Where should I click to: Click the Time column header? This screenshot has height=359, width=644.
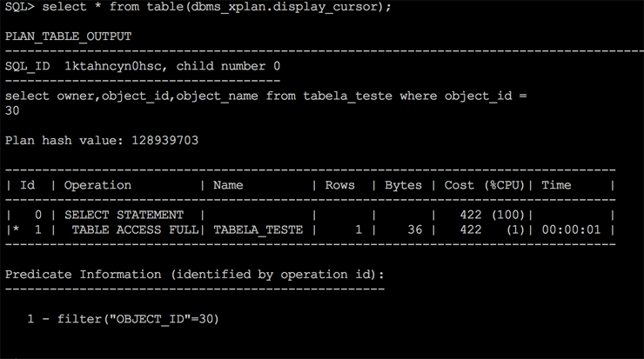pyautogui.click(x=556, y=185)
